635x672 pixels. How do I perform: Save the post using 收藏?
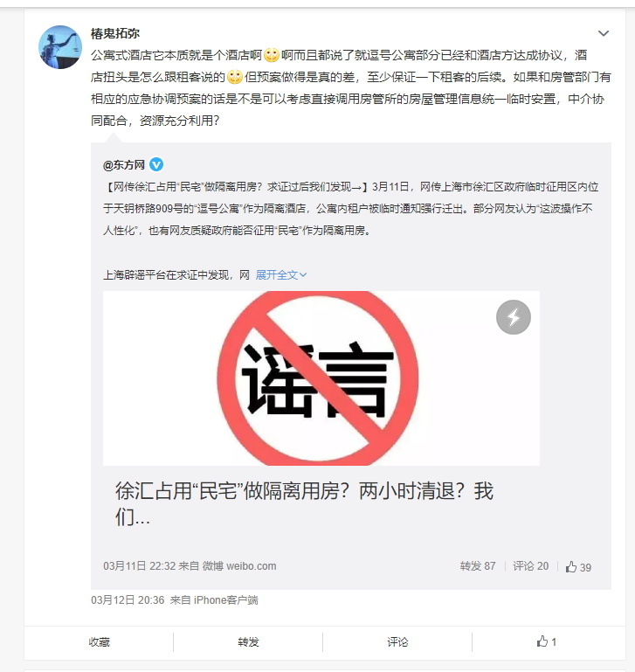tap(99, 642)
